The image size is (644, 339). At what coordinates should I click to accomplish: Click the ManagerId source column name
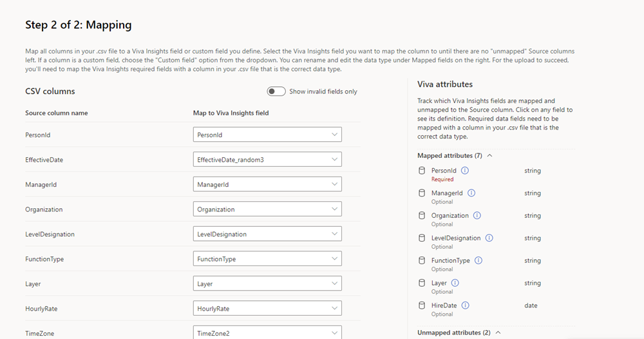(x=41, y=184)
